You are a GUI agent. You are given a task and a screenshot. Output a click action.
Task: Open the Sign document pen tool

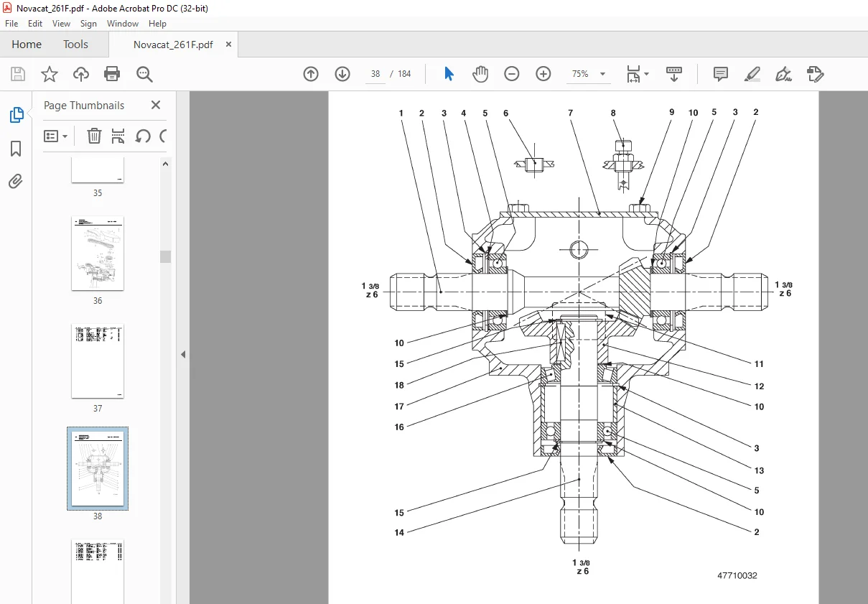coord(784,74)
